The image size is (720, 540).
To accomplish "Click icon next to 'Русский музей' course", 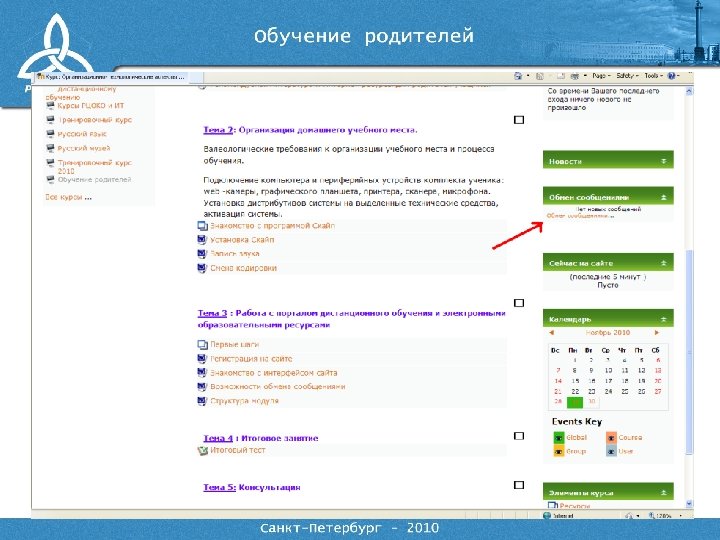I will pyautogui.click(x=51, y=148).
